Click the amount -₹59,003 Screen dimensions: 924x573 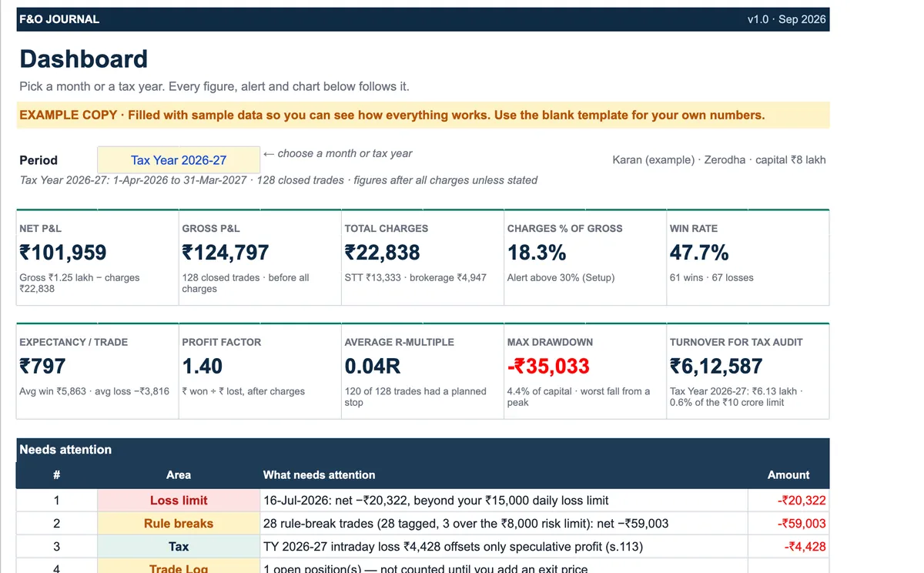(x=802, y=524)
